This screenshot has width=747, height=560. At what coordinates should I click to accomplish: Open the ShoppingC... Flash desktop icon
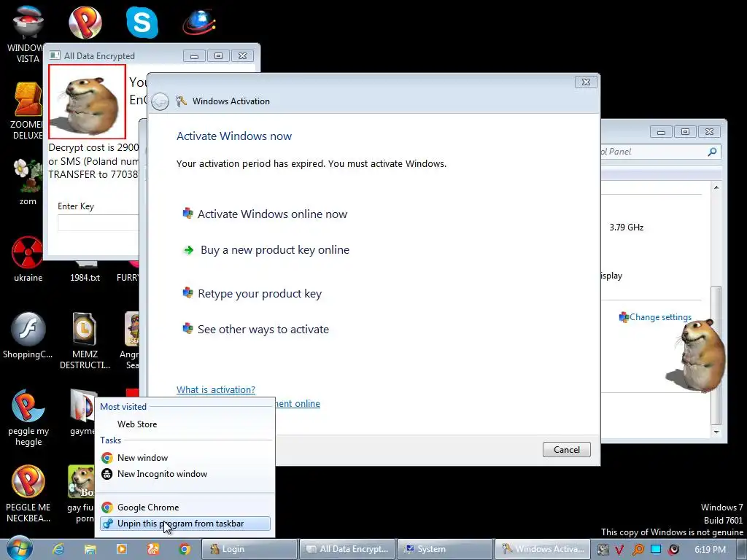[x=28, y=335]
